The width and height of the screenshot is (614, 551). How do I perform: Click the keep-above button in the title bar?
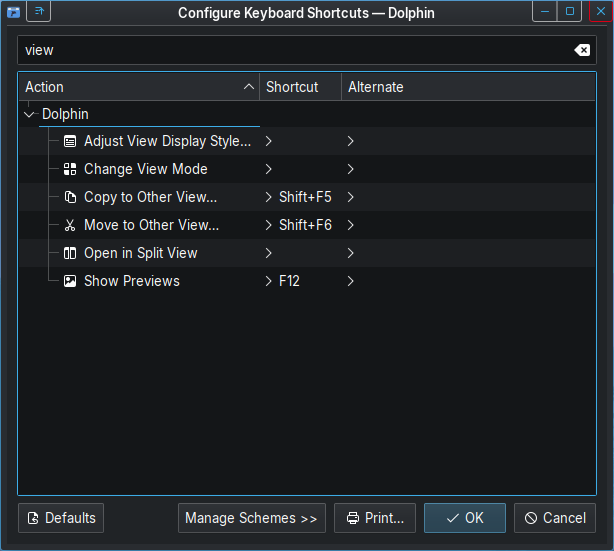pyautogui.click(x=39, y=11)
